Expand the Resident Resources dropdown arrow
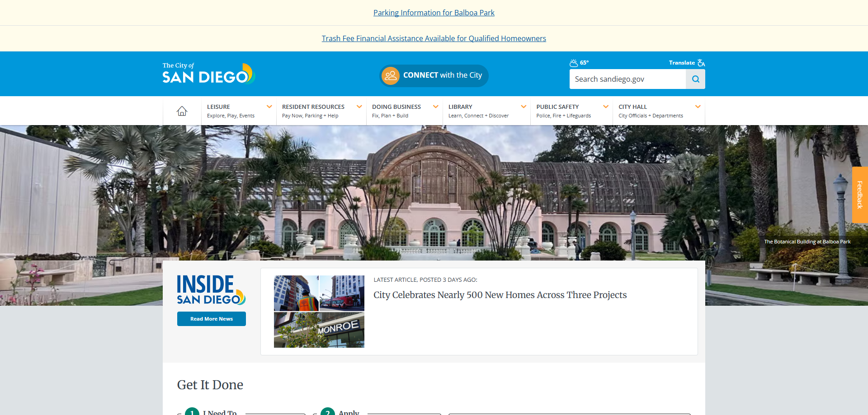Viewport: 868px width, 415px height. 359,107
